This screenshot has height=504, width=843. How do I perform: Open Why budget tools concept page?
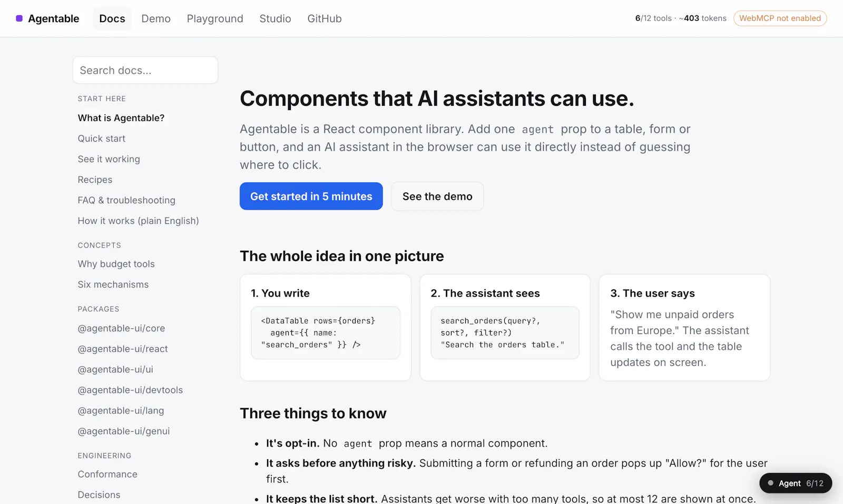tap(116, 264)
